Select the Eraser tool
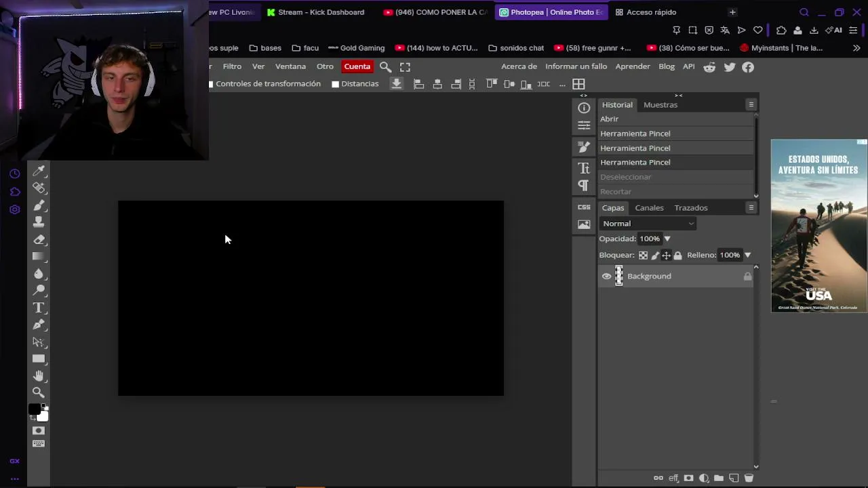This screenshot has width=868, height=488. point(39,239)
